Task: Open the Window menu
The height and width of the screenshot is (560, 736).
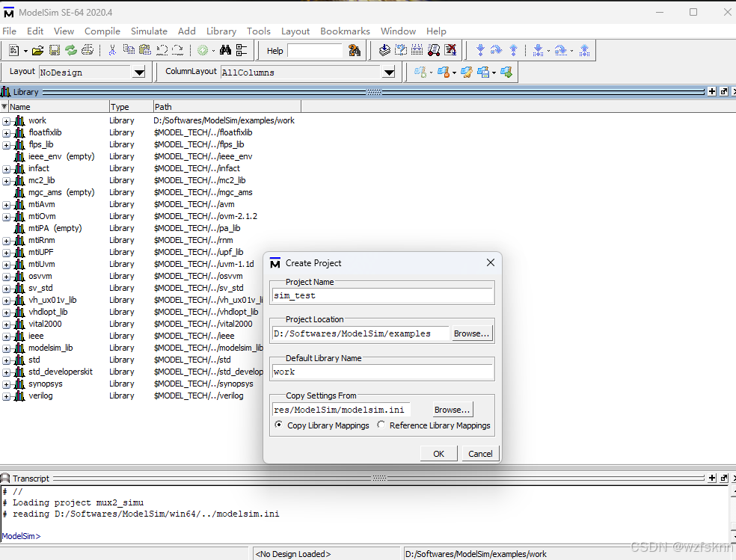Action: click(398, 31)
